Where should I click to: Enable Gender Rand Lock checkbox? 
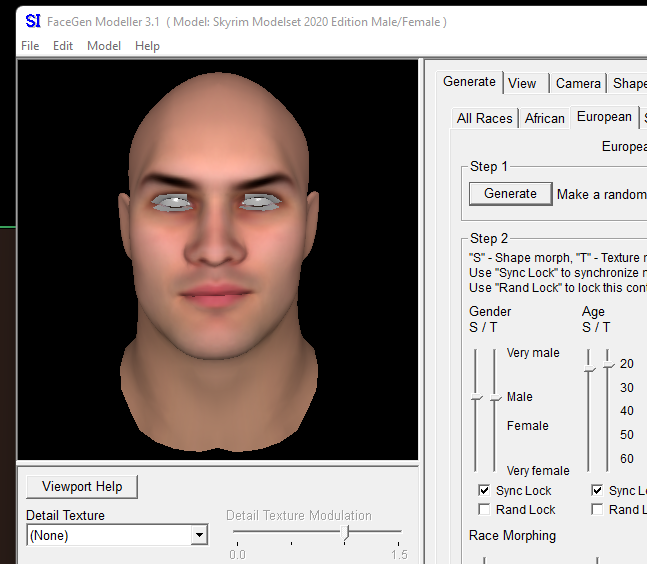(x=484, y=509)
